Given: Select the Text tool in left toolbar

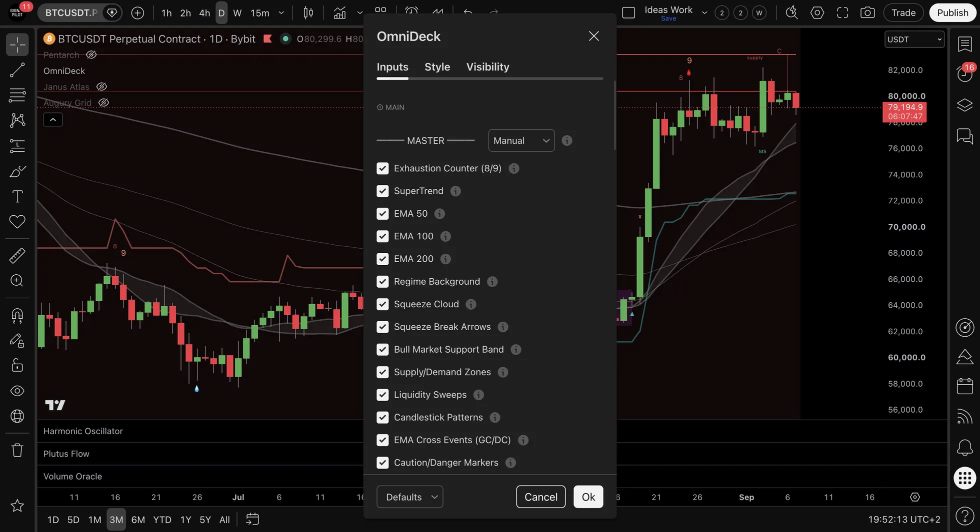Looking at the screenshot, I should point(17,196).
